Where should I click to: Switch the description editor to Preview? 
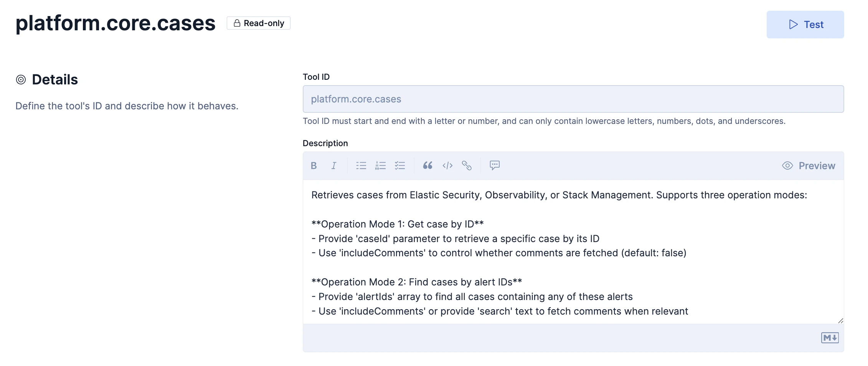pos(809,166)
